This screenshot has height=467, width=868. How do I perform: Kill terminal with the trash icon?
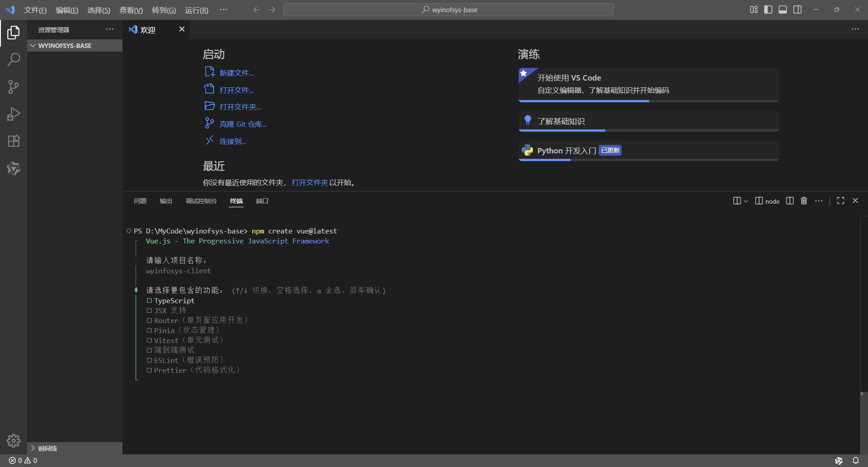tap(804, 201)
